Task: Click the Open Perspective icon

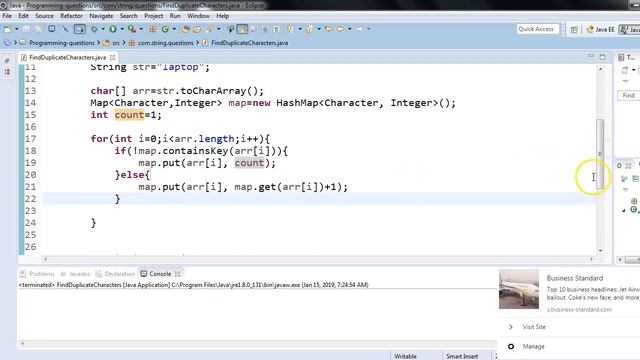Action: tap(574, 29)
